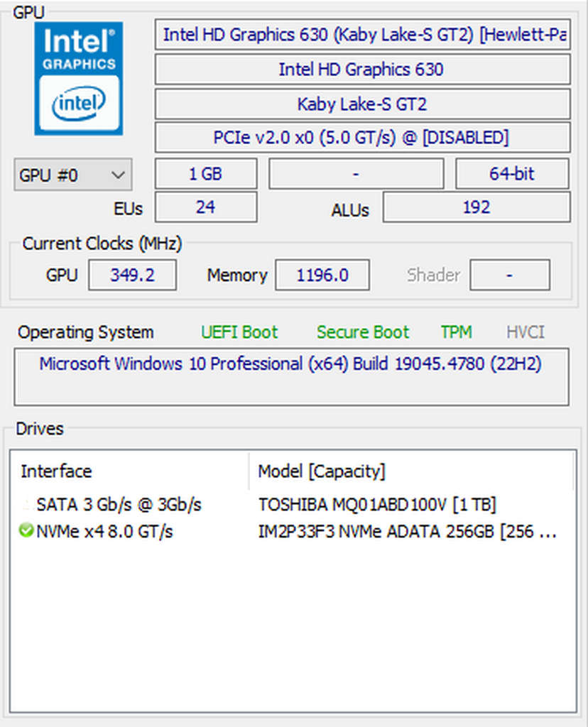The image size is (588, 727).
Task: Click the greyed HVCI indicator
Action: pyautogui.click(x=525, y=332)
